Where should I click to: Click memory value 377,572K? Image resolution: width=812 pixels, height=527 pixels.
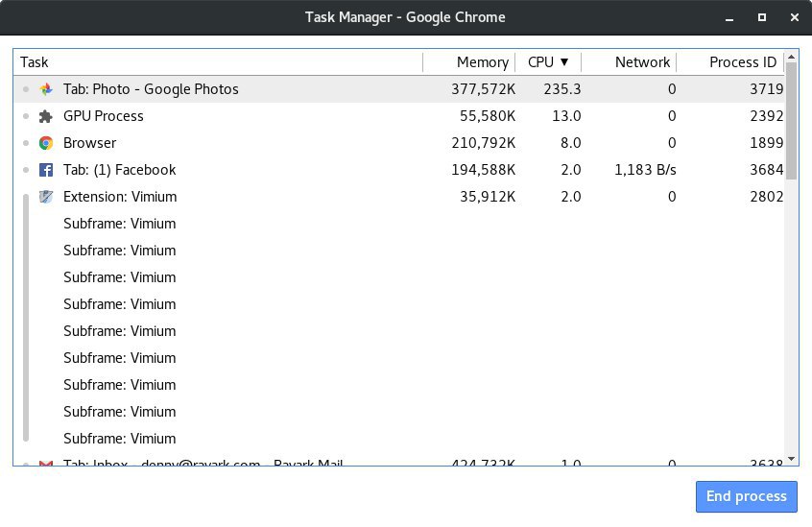coord(483,89)
